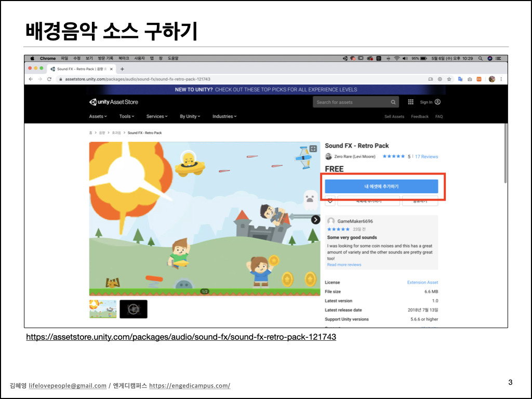The width and height of the screenshot is (532, 399).
Task: Go back with the browser back arrow
Action: pos(31,79)
